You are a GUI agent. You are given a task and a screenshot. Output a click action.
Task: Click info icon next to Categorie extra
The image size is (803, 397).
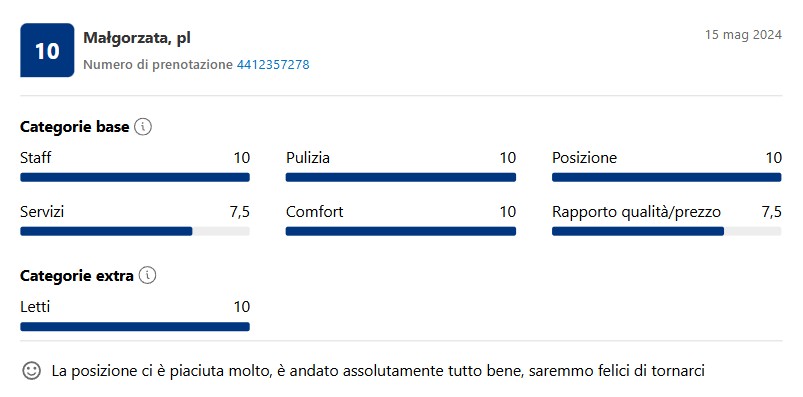tap(147, 276)
